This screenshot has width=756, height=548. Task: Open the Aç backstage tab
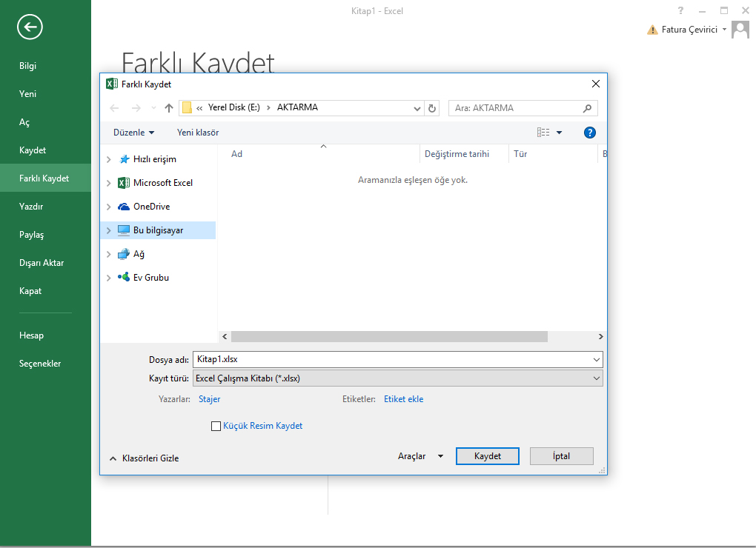click(24, 122)
